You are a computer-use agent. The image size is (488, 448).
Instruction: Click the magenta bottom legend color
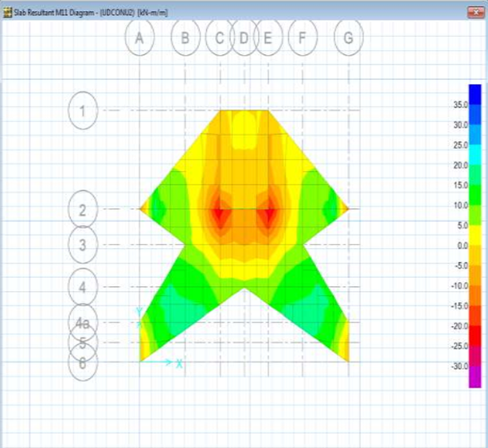pos(474,381)
